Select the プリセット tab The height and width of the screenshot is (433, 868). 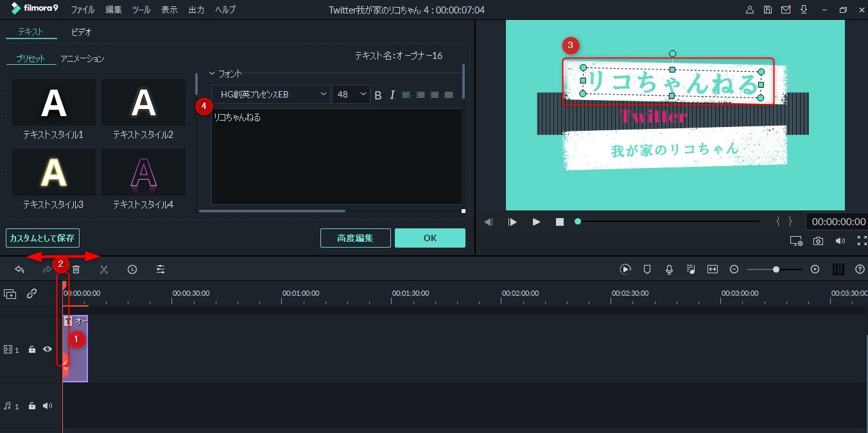pos(31,58)
